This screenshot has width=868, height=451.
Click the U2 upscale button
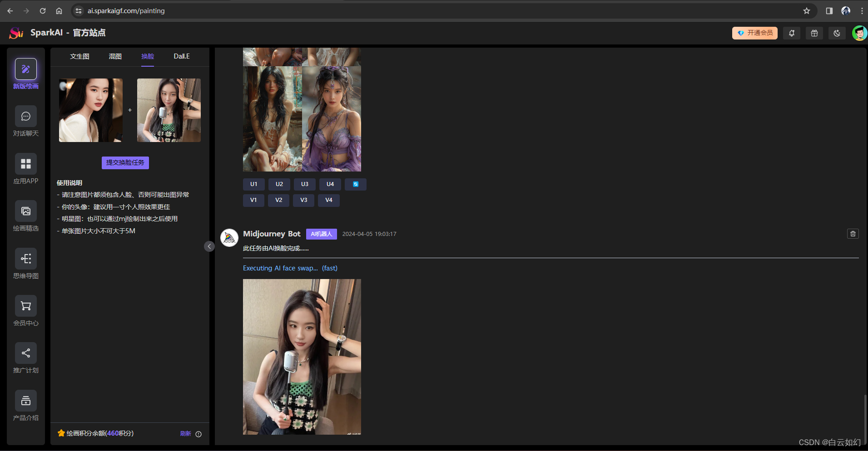pyautogui.click(x=279, y=184)
